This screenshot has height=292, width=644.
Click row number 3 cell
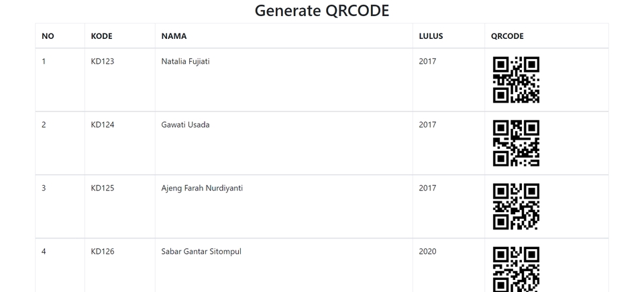point(44,189)
